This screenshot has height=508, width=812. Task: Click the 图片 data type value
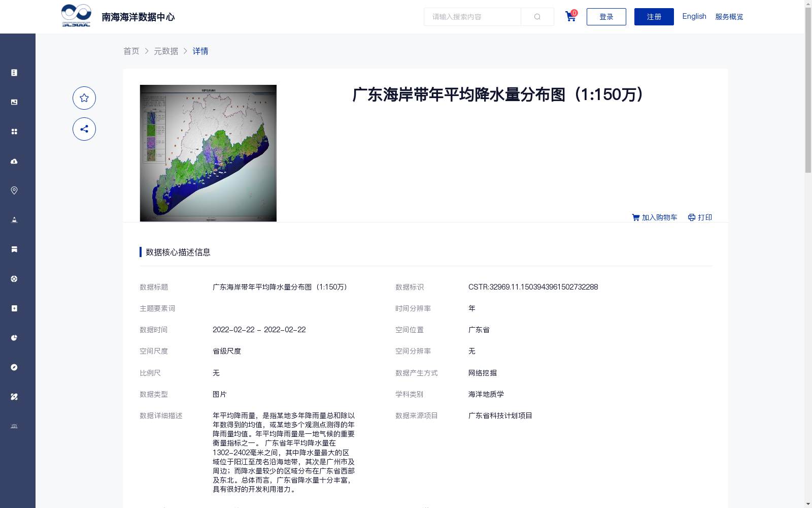click(220, 394)
